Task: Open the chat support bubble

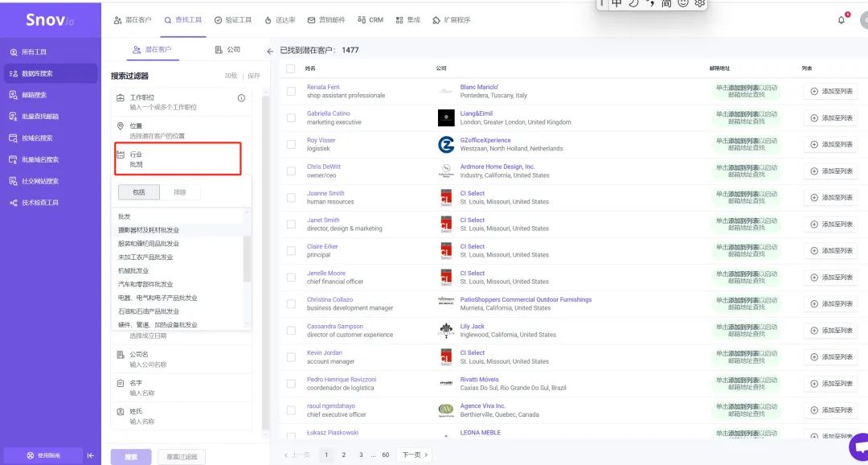Action: click(858, 446)
